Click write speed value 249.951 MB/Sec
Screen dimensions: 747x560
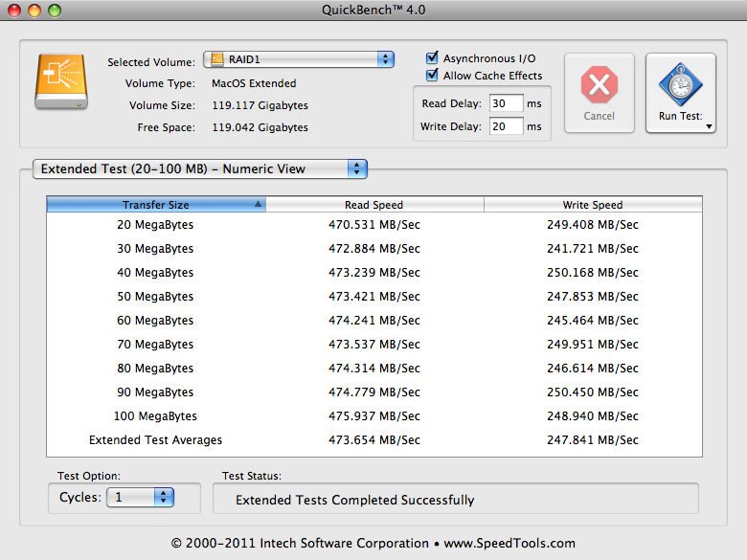point(593,344)
